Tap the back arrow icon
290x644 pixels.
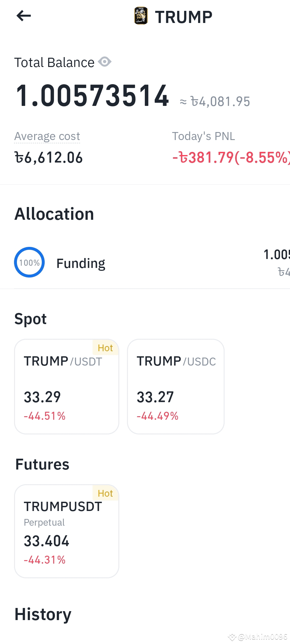24,16
